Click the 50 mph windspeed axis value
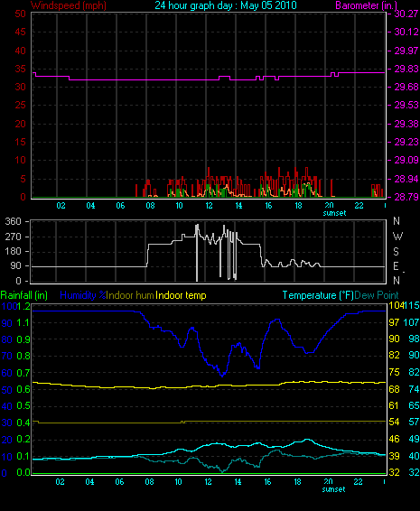 click(x=20, y=14)
